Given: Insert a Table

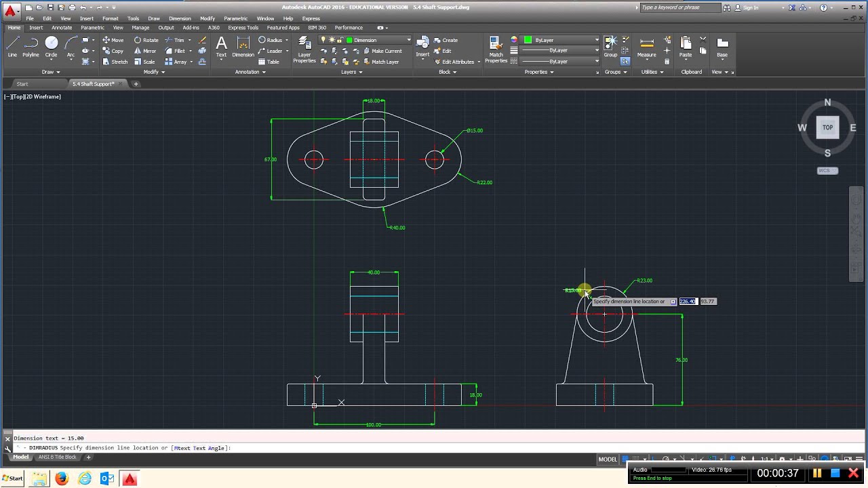Looking at the screenshot, I should click(x=269, y=62).
